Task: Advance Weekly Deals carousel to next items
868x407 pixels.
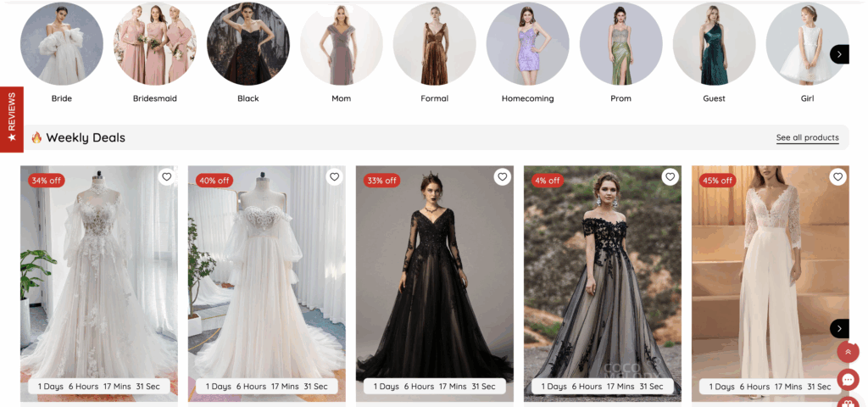Action: tap(839, 328)
